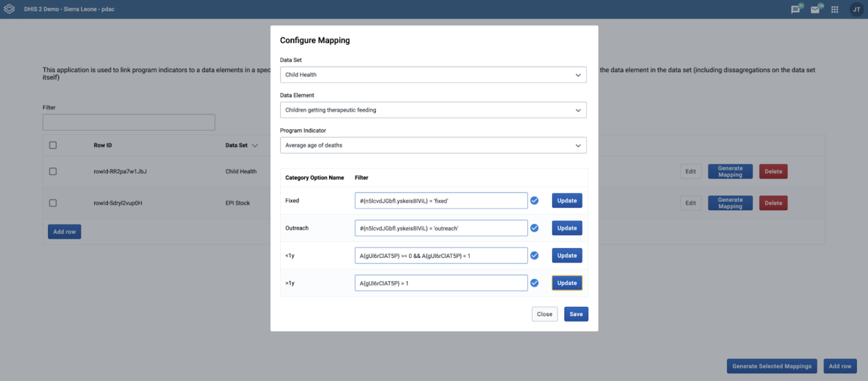Open the interpretations chat icon

click(795, 10)
